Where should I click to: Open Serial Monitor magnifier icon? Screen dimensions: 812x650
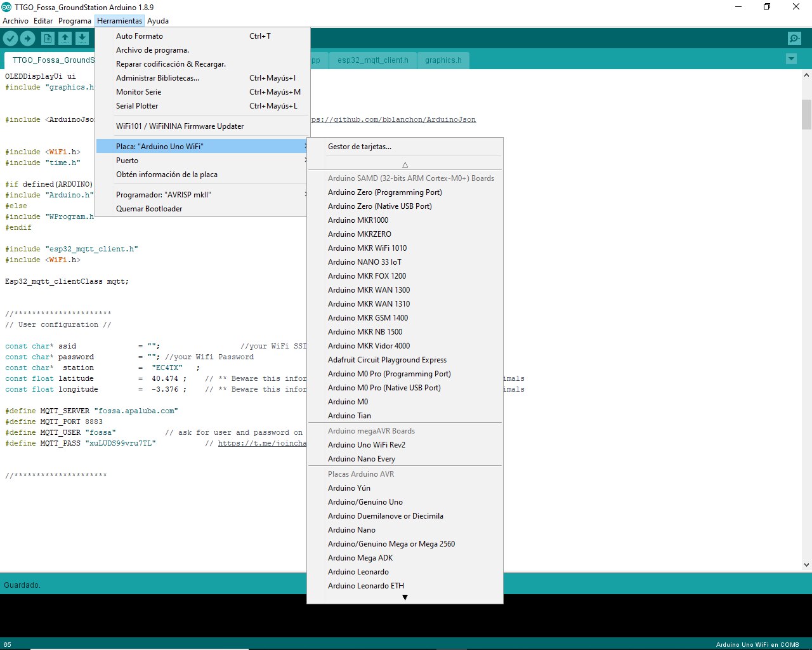[794, 39]
